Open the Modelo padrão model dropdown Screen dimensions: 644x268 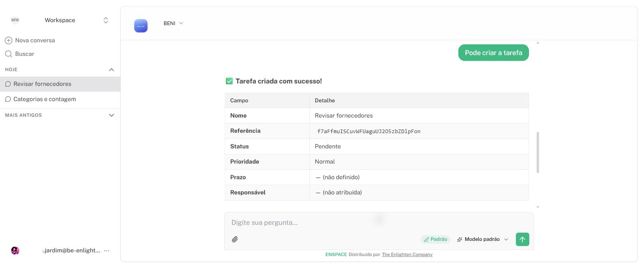pos(483,239)
